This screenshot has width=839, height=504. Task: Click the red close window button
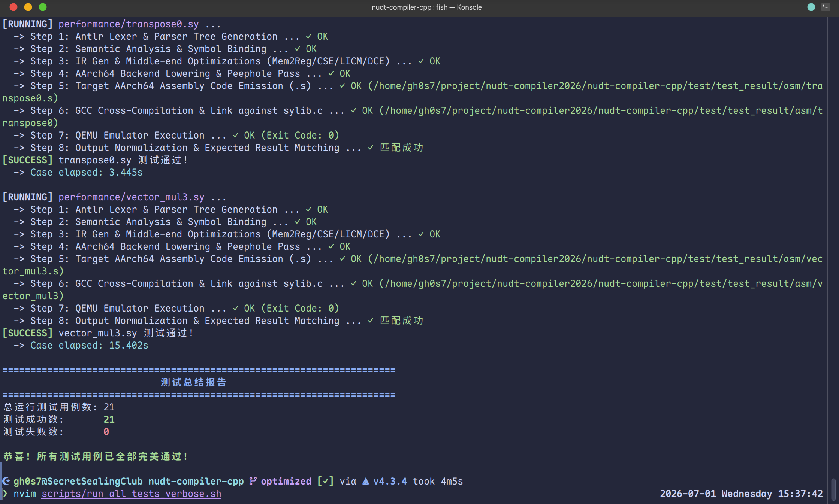click(13, 7)
